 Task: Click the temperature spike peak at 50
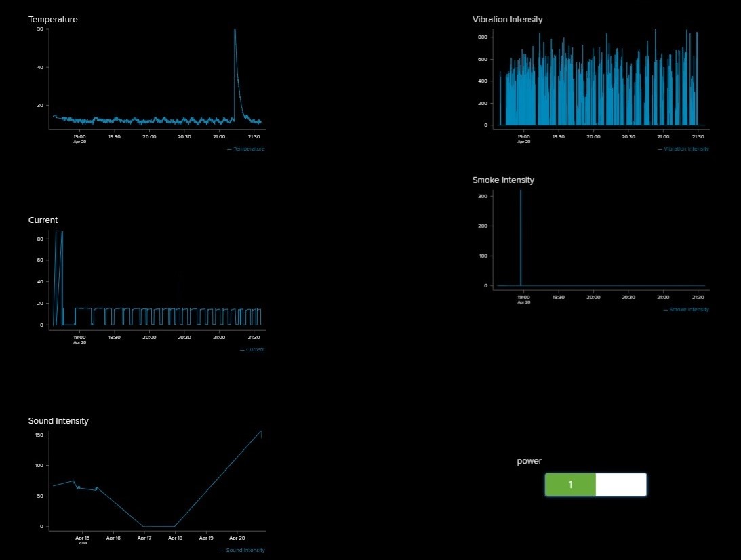tap(235, 31)
